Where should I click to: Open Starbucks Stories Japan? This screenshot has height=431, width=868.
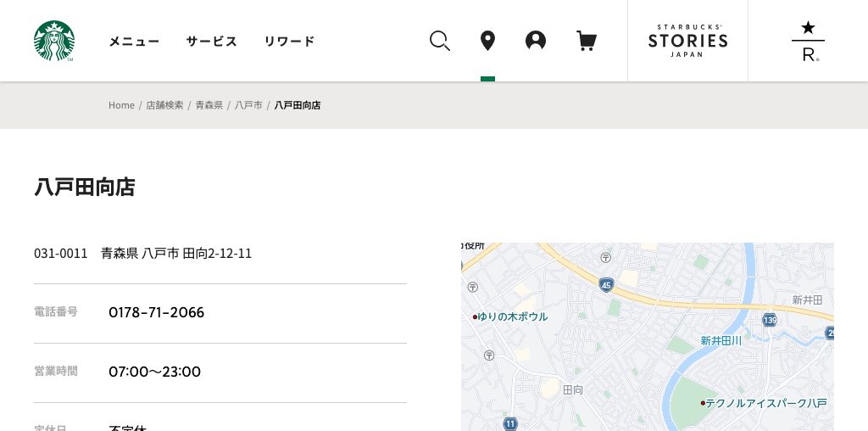687,41
